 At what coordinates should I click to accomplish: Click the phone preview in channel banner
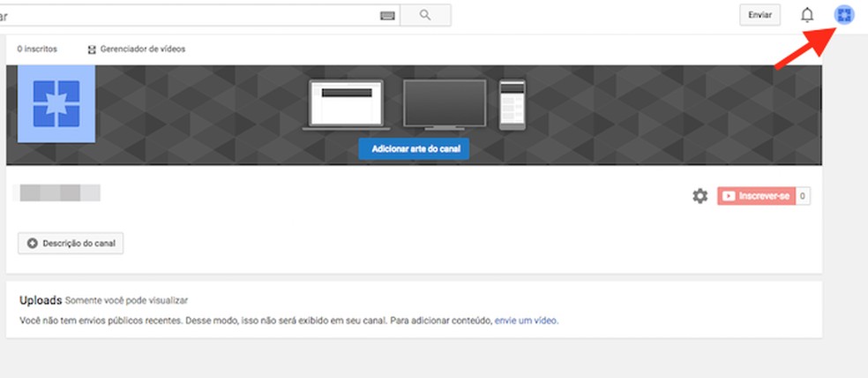pos(512,105)
